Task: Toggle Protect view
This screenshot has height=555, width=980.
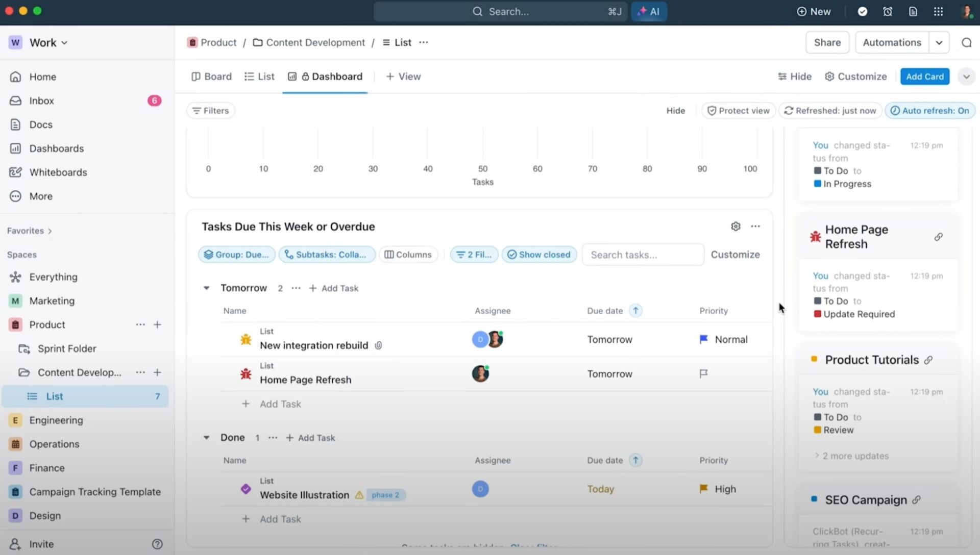Action: pyautogui.click(x=738, y=111)
